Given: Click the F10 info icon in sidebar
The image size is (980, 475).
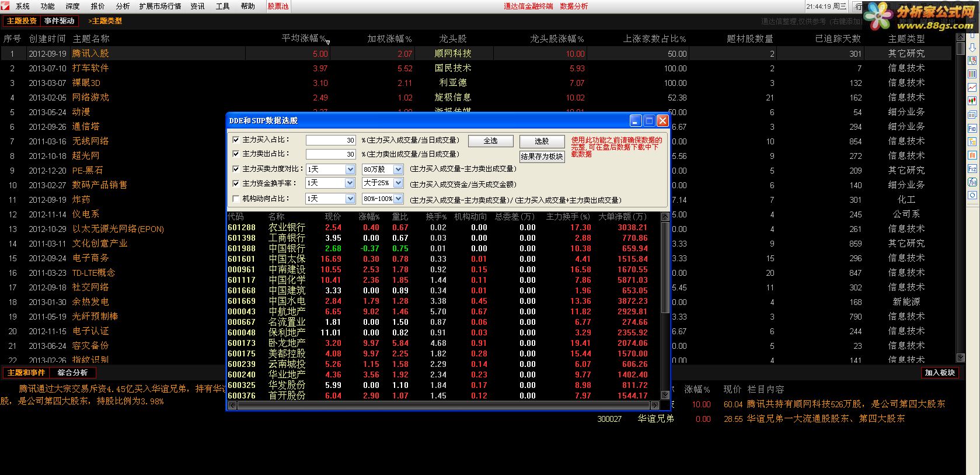Looking at the screenshot, I should [972, 129].
